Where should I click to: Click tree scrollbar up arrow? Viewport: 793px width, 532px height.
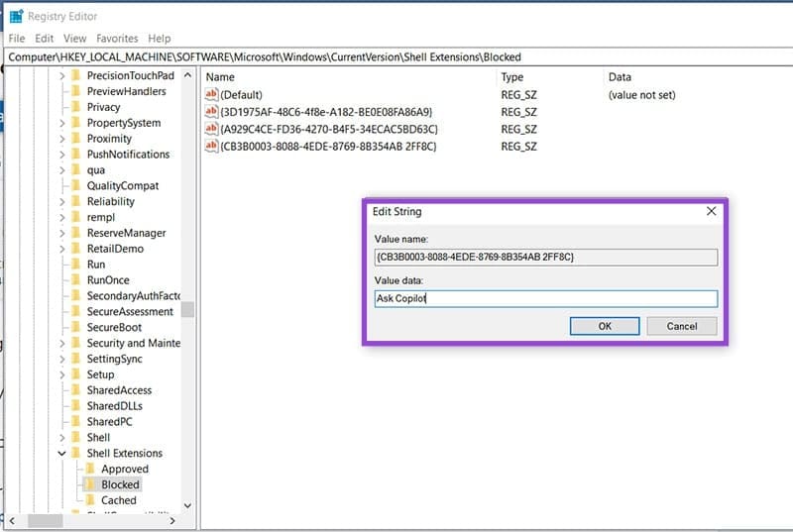[187, 75]
